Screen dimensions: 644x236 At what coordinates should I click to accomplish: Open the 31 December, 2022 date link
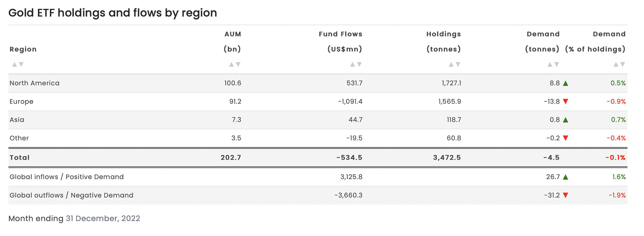103,219
